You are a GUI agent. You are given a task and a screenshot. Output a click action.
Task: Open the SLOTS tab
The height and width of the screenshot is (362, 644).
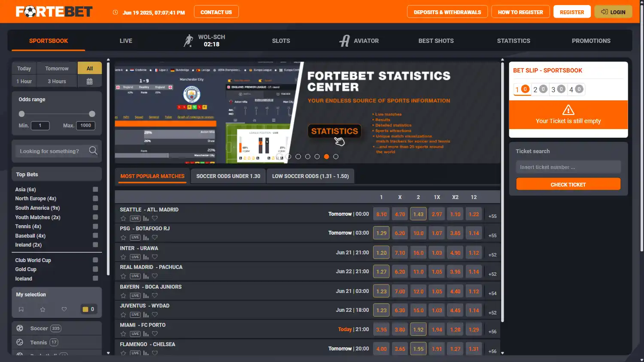tap(281, 41)
